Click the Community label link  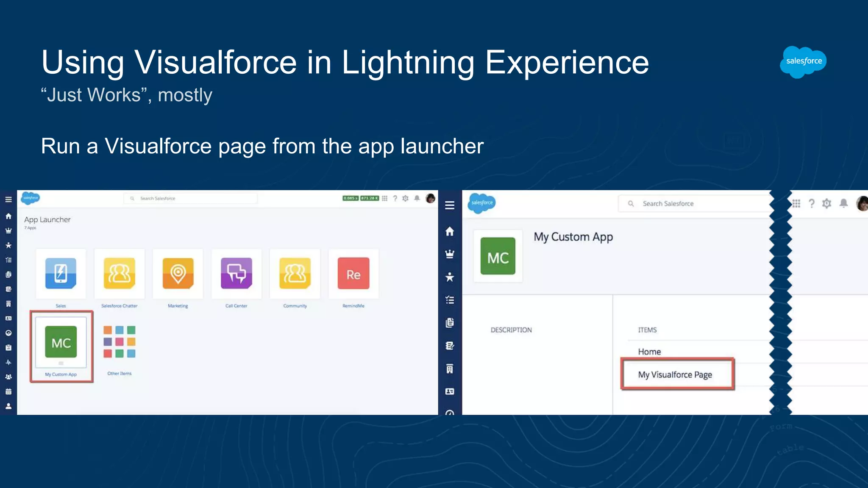pyautogui.click(x=295, y=306)
